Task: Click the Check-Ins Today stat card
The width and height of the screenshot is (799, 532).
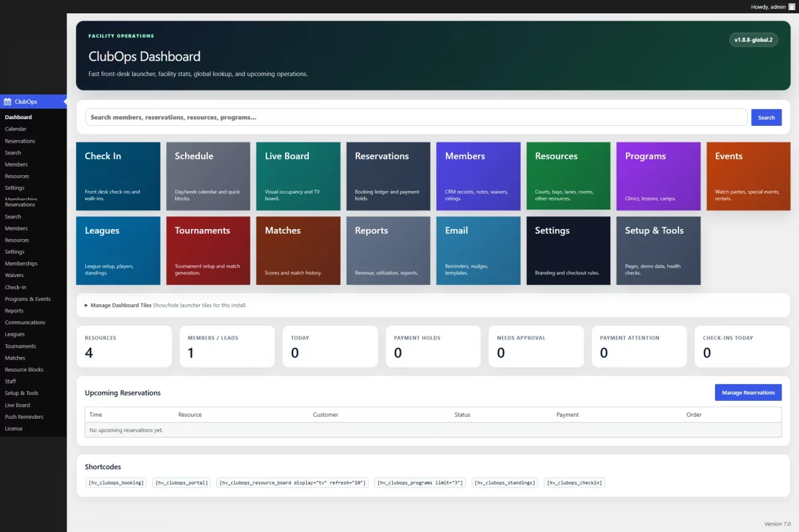Action: [x=742, y=346]
